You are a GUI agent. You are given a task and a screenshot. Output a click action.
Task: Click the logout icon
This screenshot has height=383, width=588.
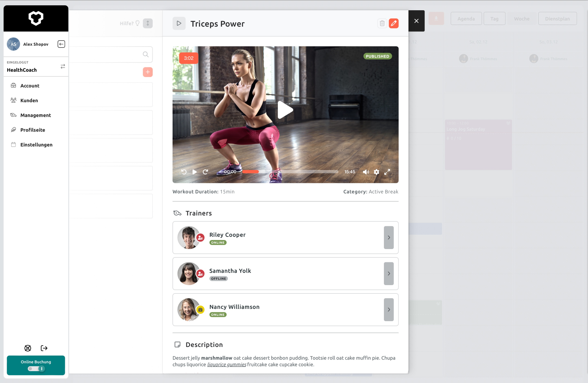pos(44,348)
